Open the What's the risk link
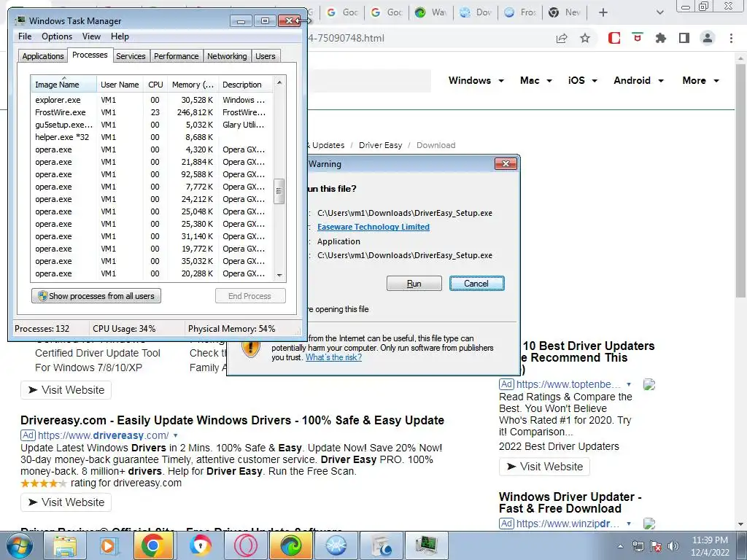The width and height of the screenshot is (747, 560). click(x=333, y=357)
